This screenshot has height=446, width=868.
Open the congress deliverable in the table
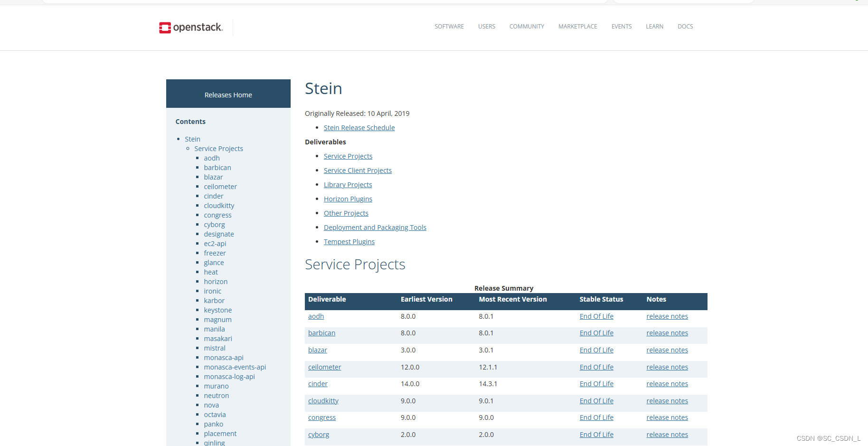coord(322,418)
